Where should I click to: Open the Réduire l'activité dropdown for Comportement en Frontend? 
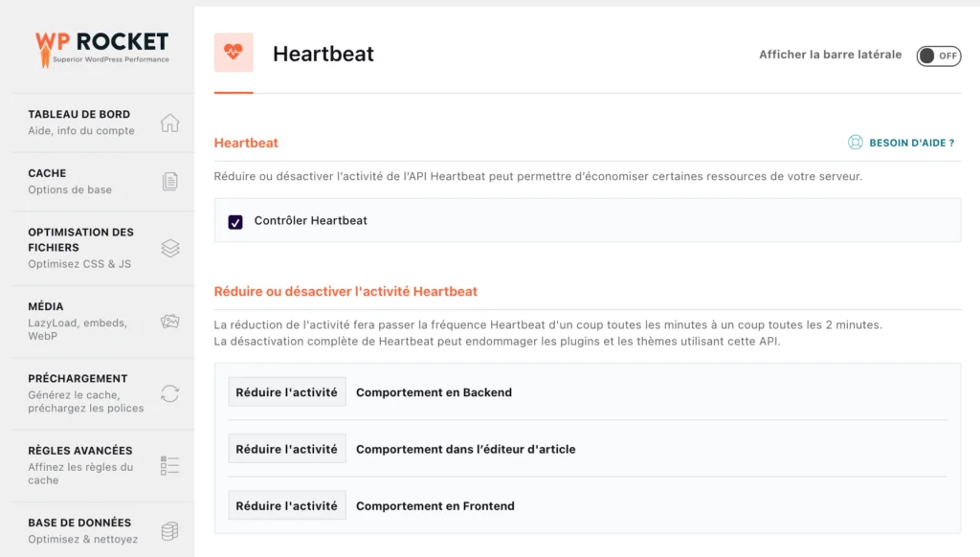point(286,505)
